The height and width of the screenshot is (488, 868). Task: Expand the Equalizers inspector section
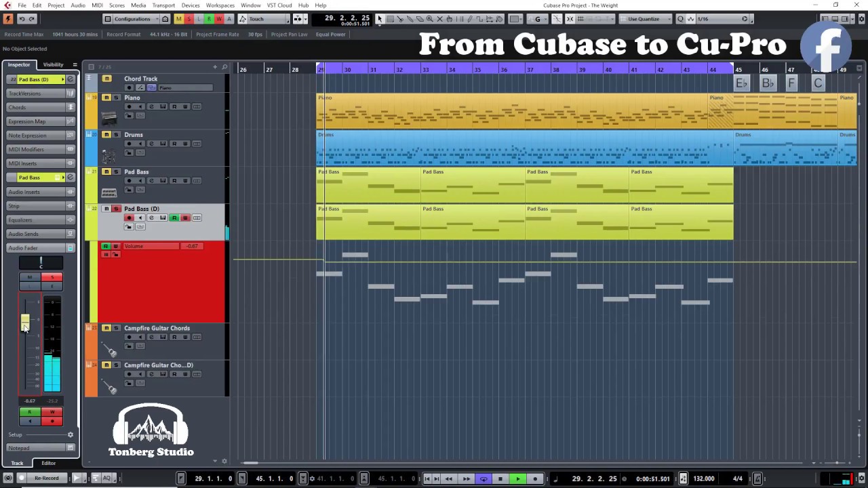(41, 220)
